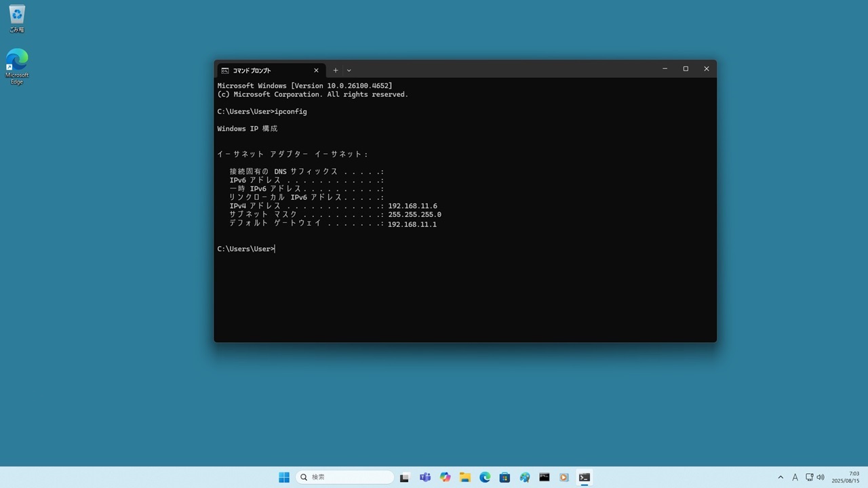Open the media player icon in taskbar
Screen dimensions: 868x488
(x=564, y=477)
